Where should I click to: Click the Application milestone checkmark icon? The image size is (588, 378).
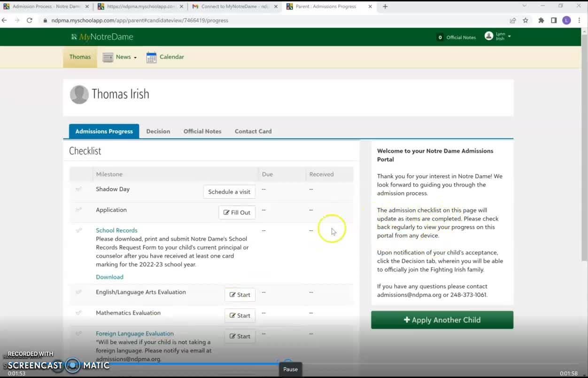[78, 210]
